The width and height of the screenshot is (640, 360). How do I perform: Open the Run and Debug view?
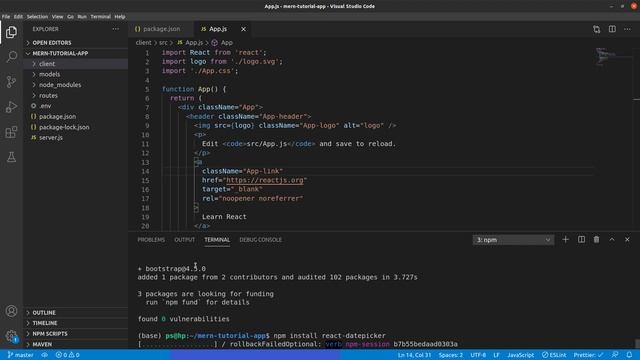(11, 107)
